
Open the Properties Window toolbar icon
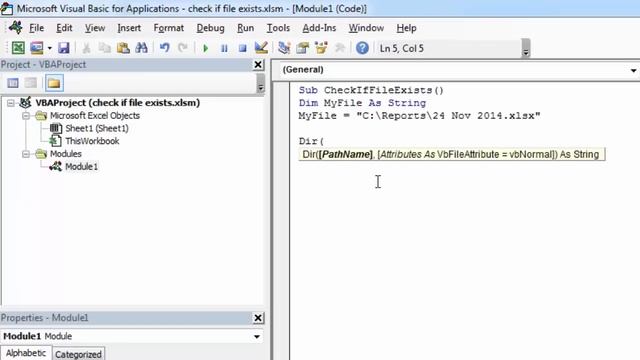[302, 48]
